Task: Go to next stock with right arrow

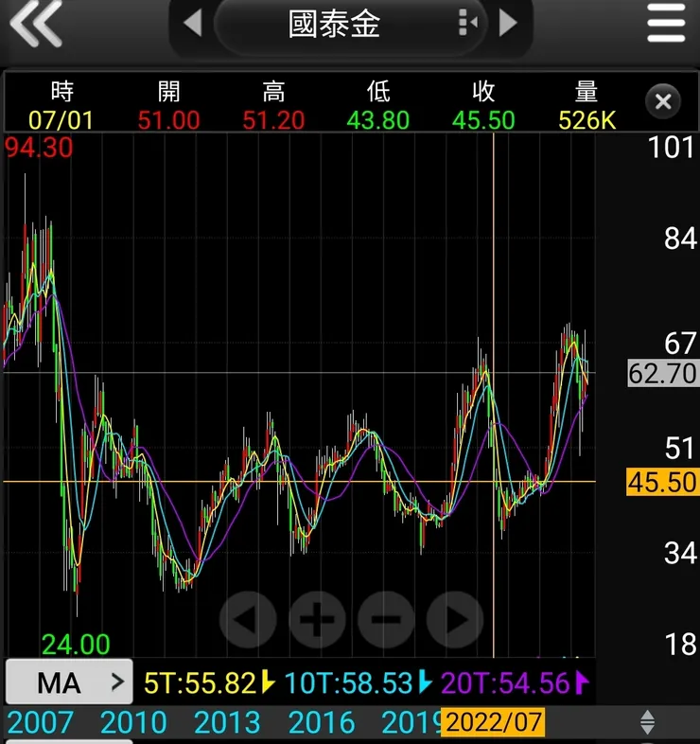Action: point(507,23)
